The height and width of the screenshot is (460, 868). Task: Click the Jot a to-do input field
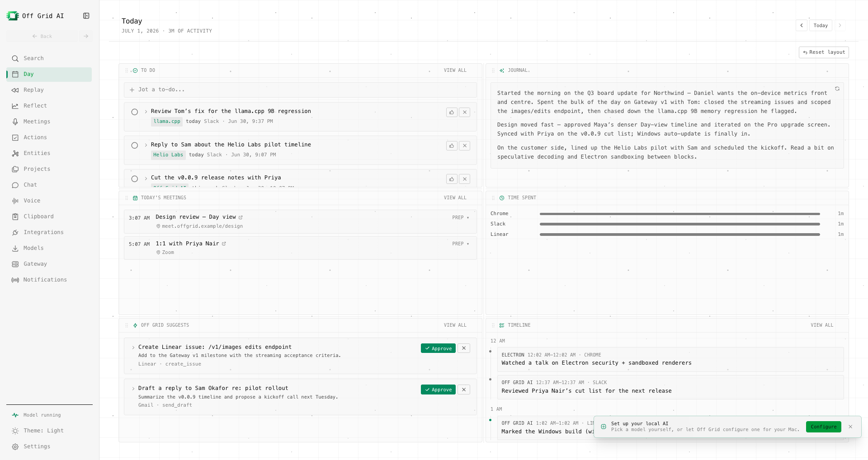tap(300, 89)
